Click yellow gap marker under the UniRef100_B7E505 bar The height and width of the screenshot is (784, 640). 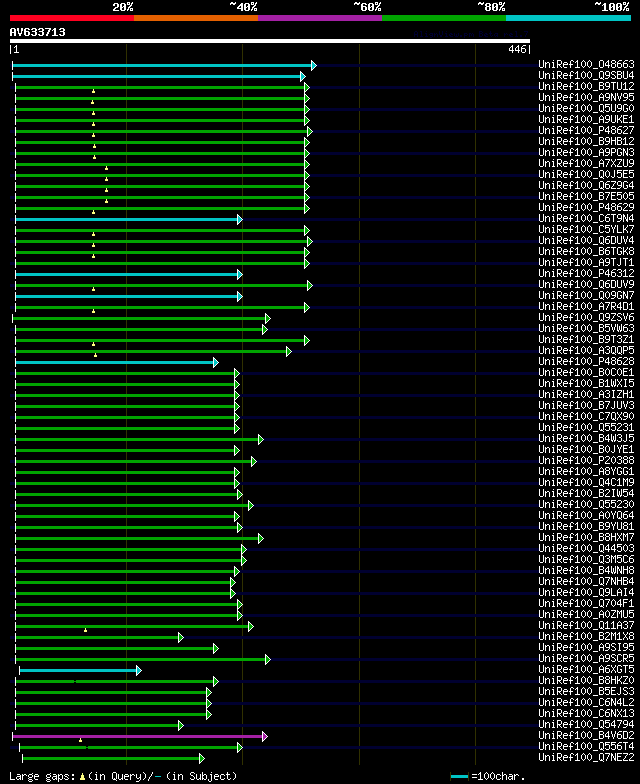(106, 201)
